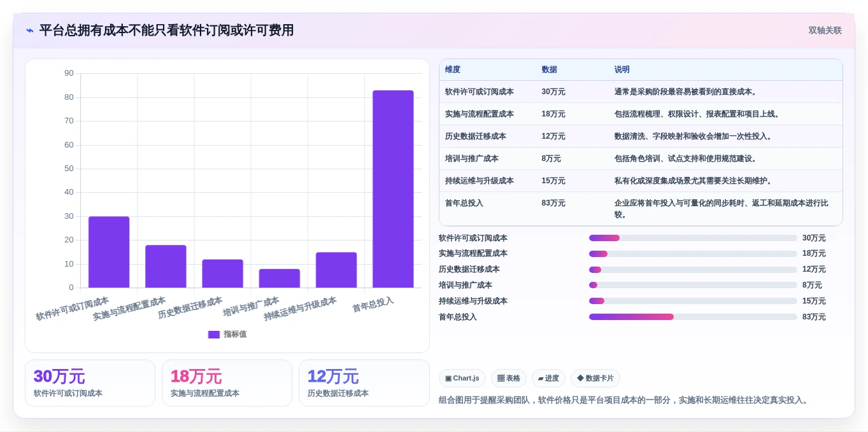Screen dimensions: 868x432
Task: Click the 实施与流程配置成本 bar in chart
Action: tap(166, 267)
